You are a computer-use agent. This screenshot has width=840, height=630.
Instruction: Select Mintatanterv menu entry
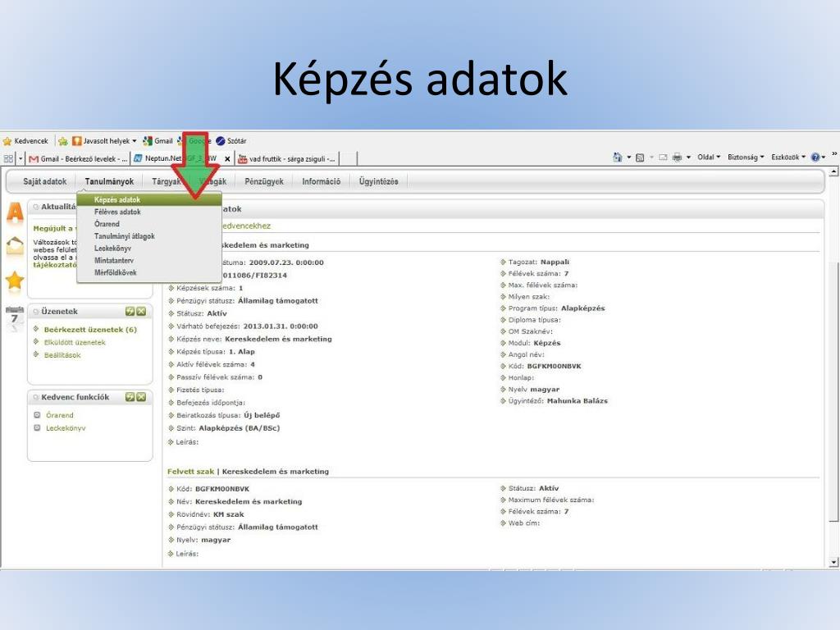coord(149,260)
